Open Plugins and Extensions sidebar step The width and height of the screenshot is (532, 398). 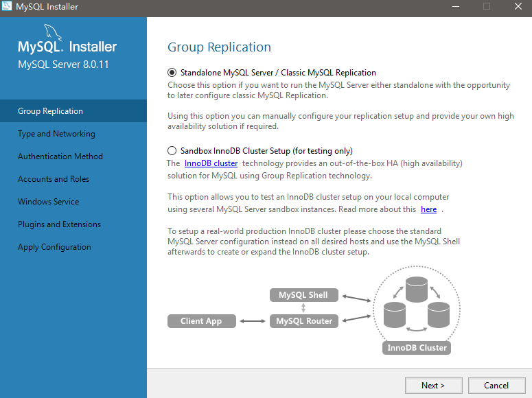coord(73,224)
